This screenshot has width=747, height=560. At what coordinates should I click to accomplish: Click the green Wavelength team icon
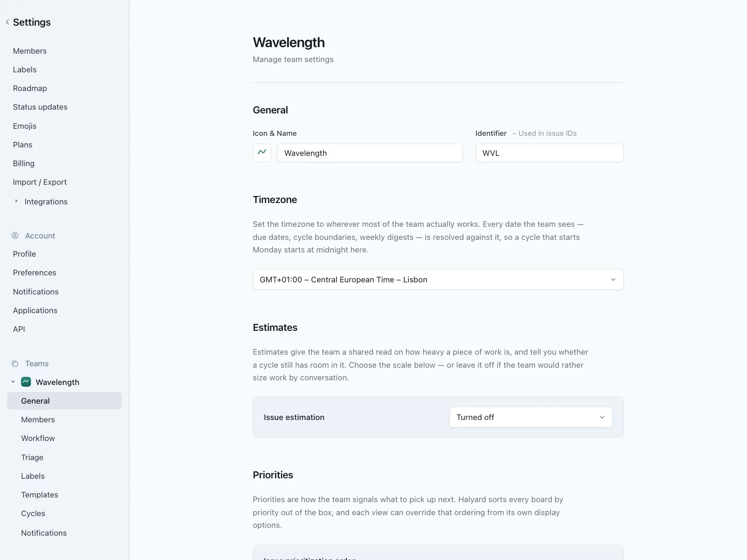(x=26, y=382)
